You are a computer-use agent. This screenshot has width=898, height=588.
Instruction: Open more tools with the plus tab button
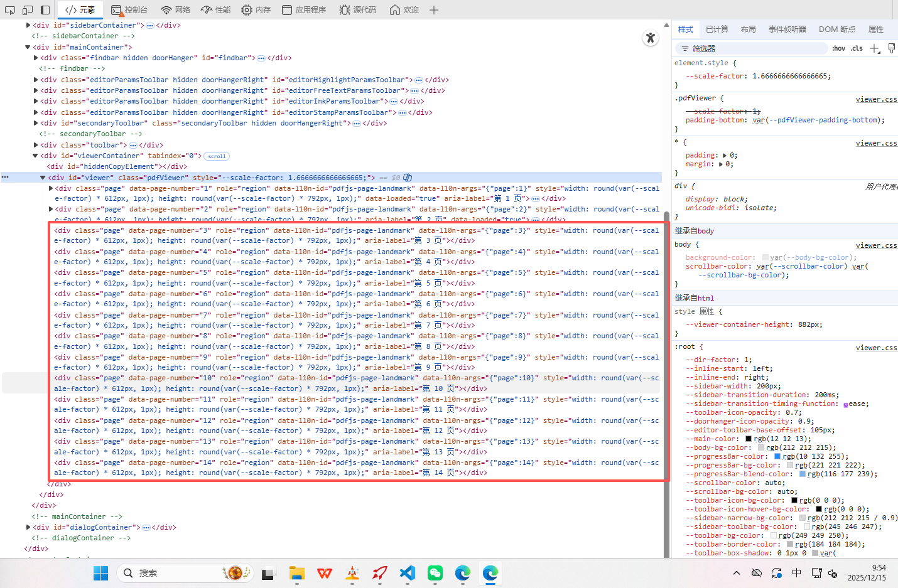pyautogui.click(x=434, y=10)
